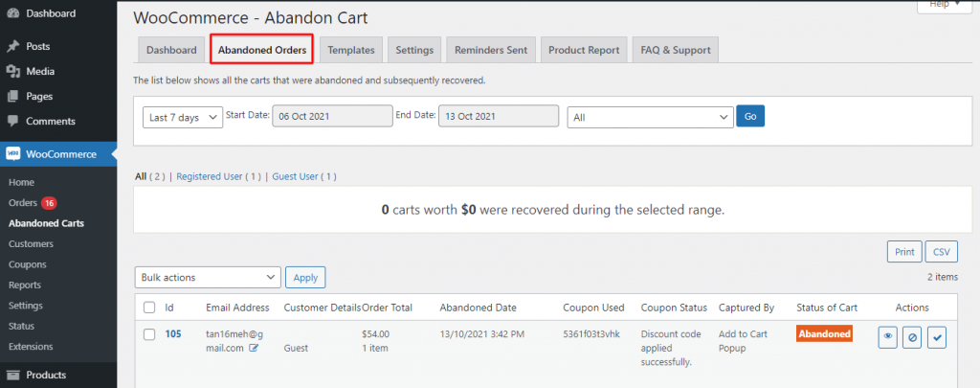Click the 13/10/2021 3:42 PM date cell
Screen dimensions: 980x388
point(482,334)
